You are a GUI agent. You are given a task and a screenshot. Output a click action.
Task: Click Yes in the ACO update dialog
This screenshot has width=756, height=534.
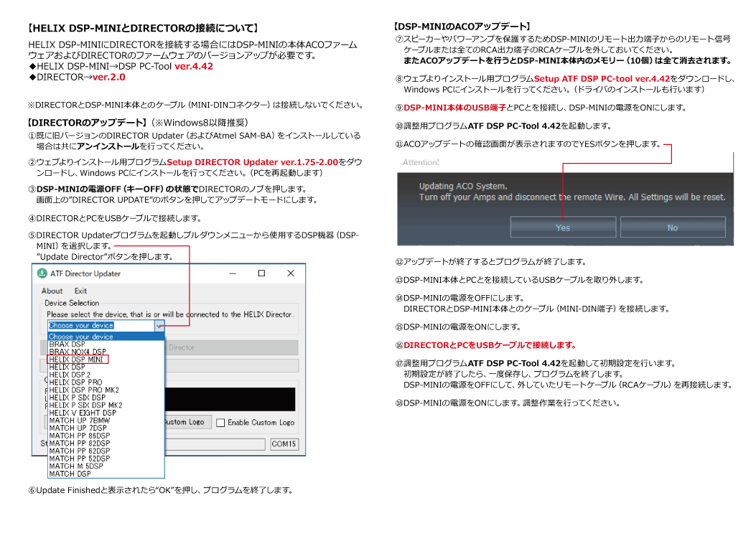pos(563,228)
